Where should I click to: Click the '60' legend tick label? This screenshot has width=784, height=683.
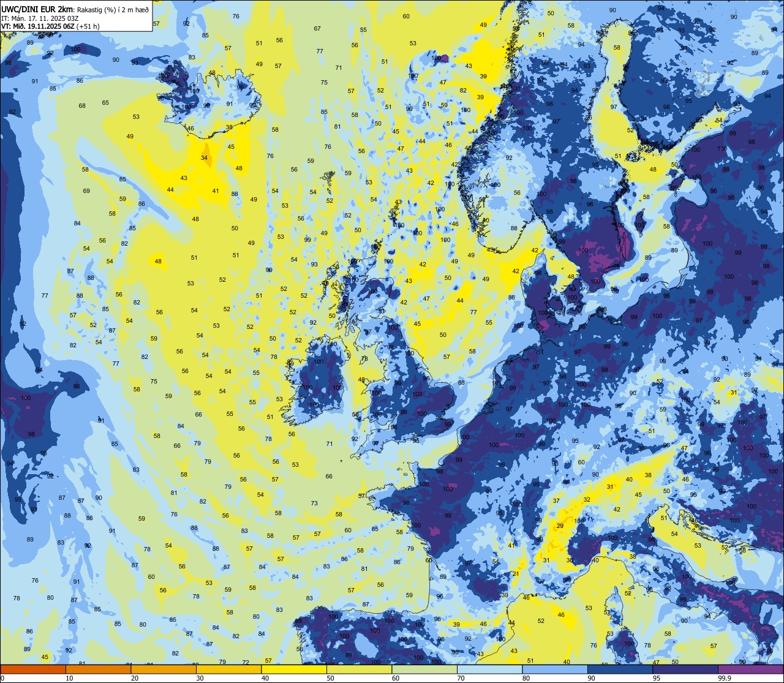pos(396,677)
